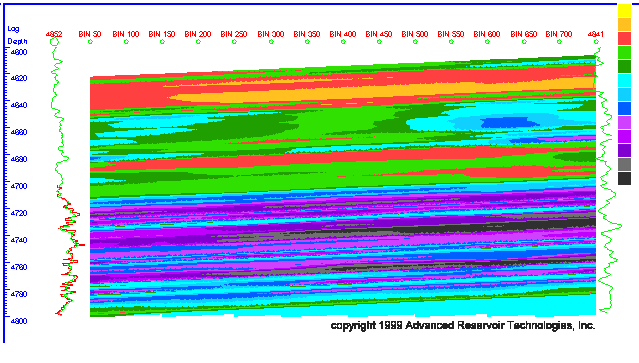Image resolution: width=639 pixels, height=363 pixels.
Task: Click the 4720 depth axis label
Action: click(19, 213)
